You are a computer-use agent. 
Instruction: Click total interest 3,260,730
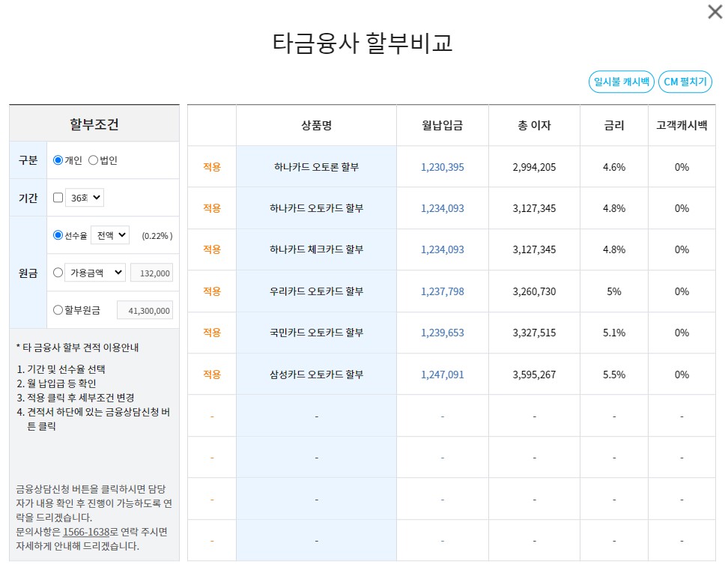coord(535,291)
